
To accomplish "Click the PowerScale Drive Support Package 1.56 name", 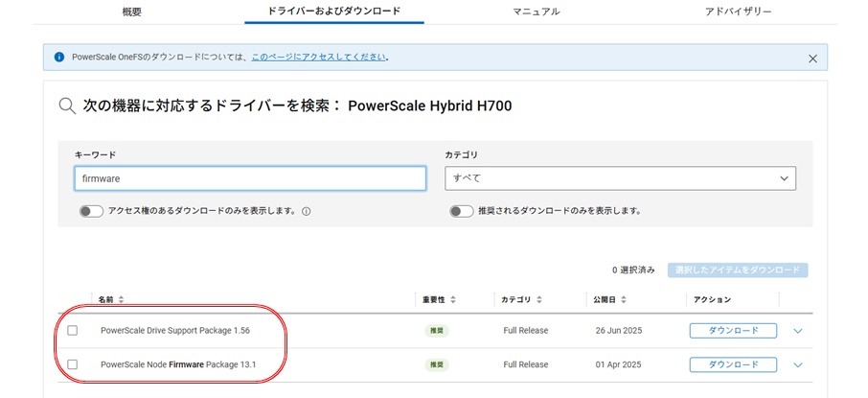I will (175, 330).
